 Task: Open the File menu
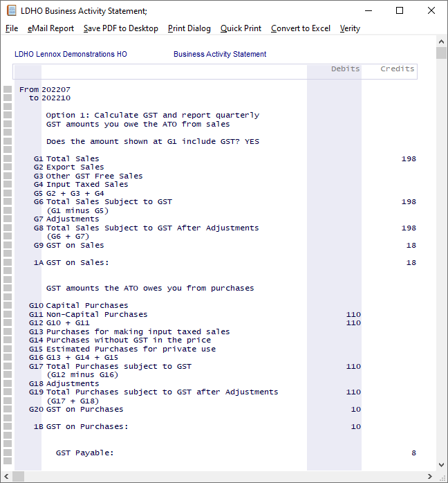(12, 28)
